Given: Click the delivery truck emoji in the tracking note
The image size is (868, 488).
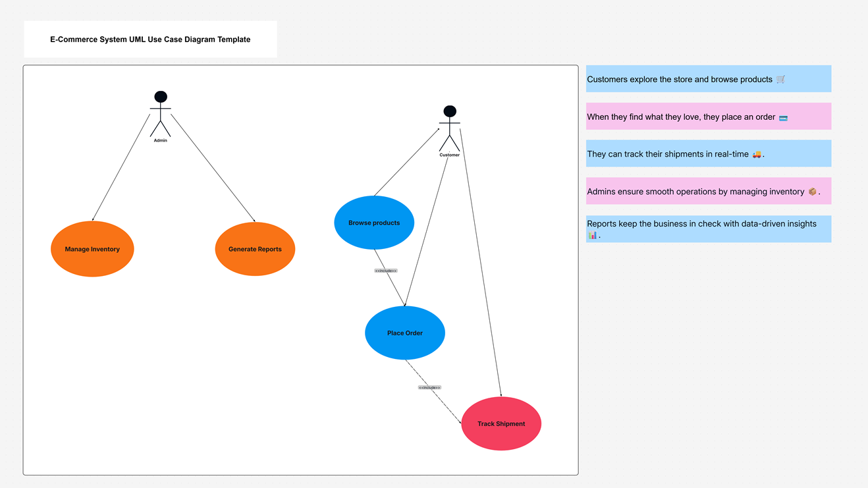Looking at the screenshot, I should (757, 153).
